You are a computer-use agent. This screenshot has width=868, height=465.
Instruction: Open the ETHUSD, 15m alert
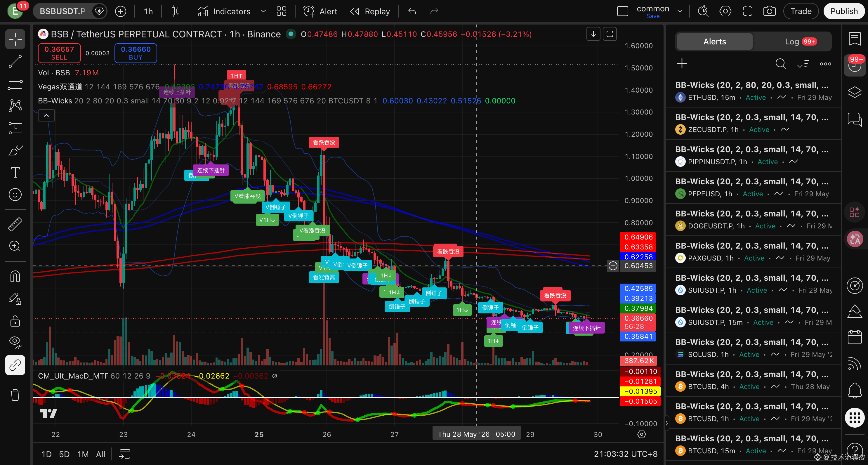click(754, 91)
